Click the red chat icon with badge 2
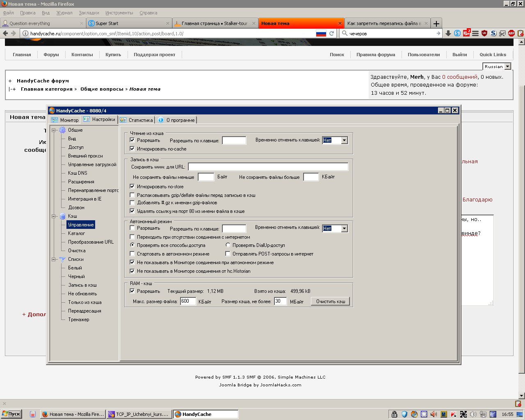 [466, 33]
